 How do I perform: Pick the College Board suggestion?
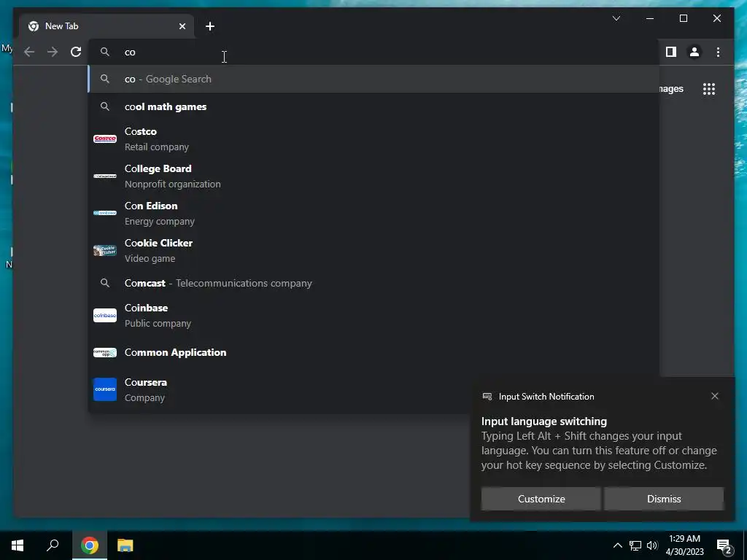[x=374, y=176]
